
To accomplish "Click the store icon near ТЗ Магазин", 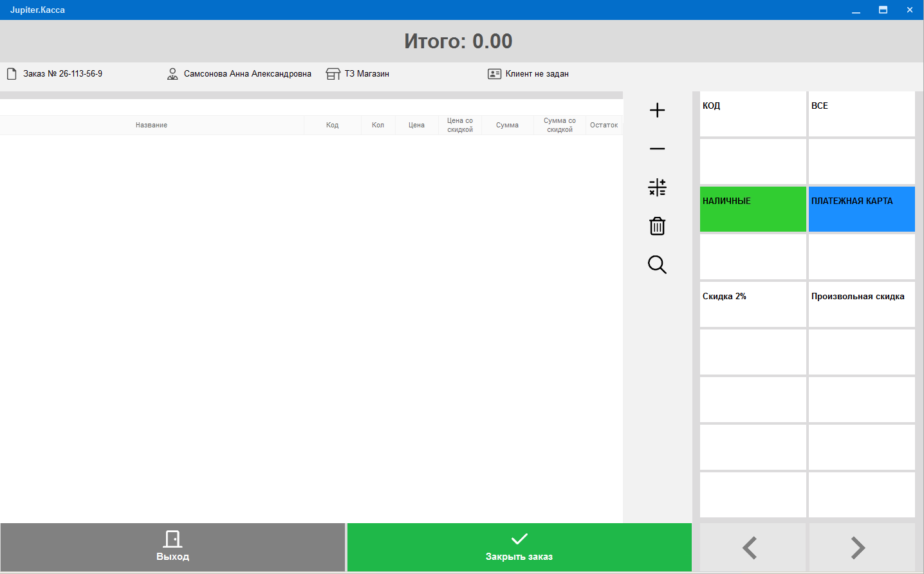I will pyautogui.click(x=333, y=74).
